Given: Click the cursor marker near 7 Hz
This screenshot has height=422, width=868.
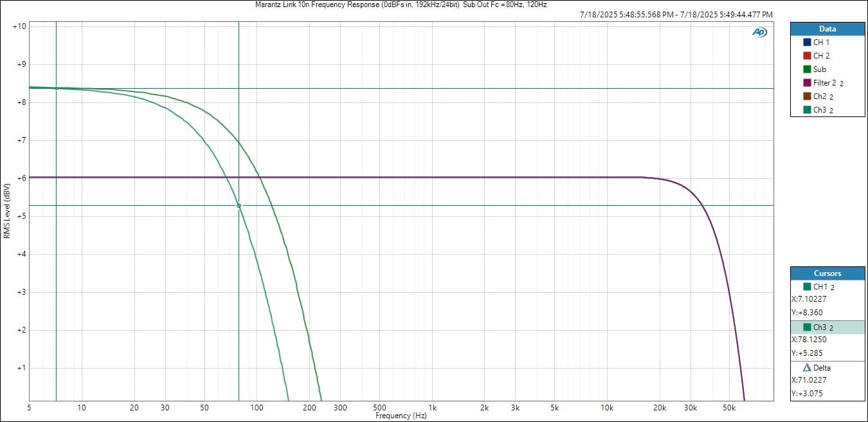Looking at the screenshot, I should coord(56,88).
